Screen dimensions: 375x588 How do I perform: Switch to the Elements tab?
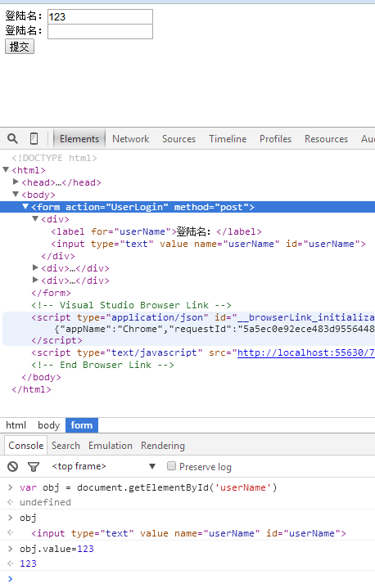79,139
